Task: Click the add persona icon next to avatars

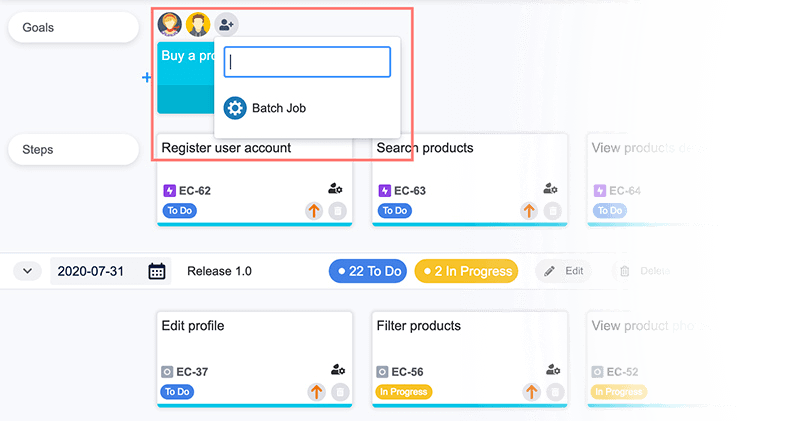Action: pyautogui.click(x=226, y=24)
